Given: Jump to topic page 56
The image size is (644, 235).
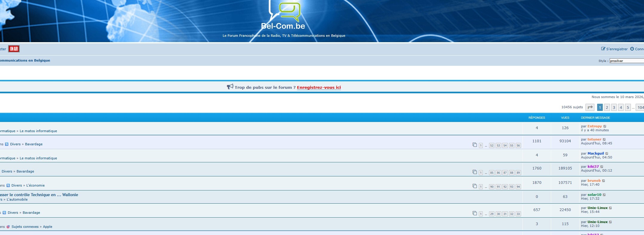Looking at the screenshot, I should (x=518, y=146).
